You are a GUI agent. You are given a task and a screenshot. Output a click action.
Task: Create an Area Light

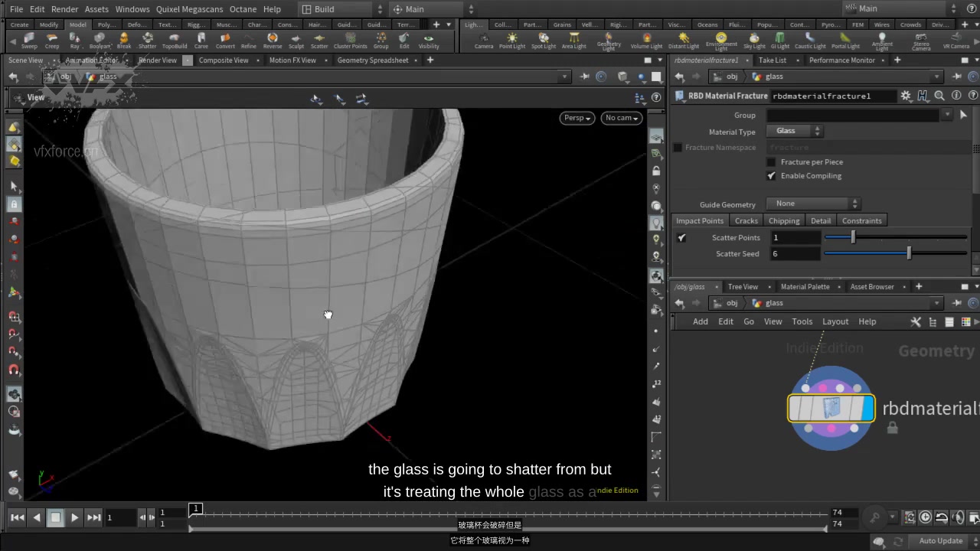[573, 41]
